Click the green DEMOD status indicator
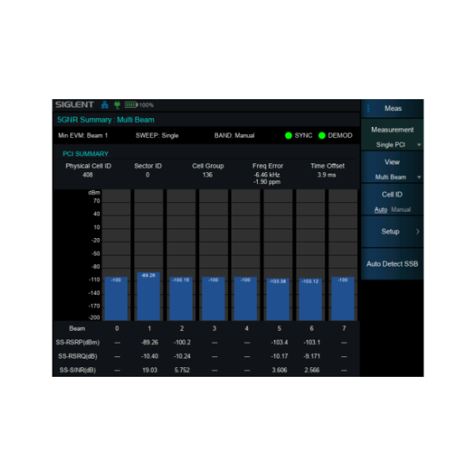The height and width of the screenshot is (476, 476). coord(323,136)
